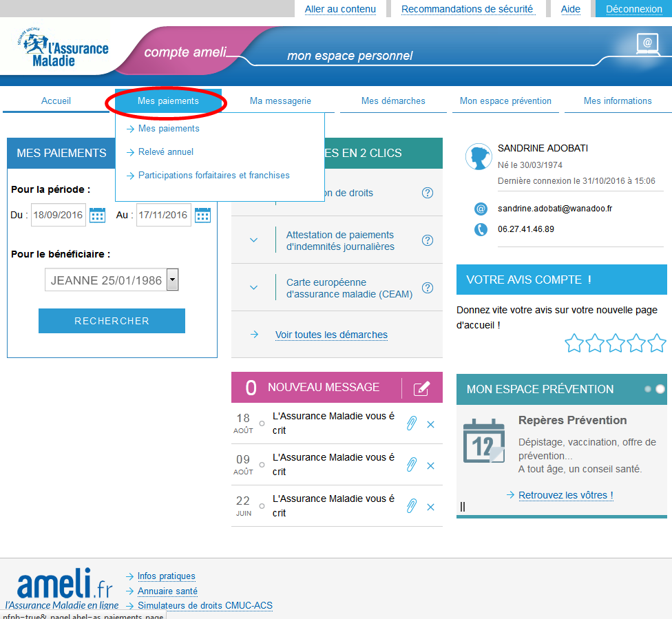Viewport: 672px width, 619px height.
Task: Show help for Attestation de paiements d'indemnités
Action: click(x=428, y=240)
